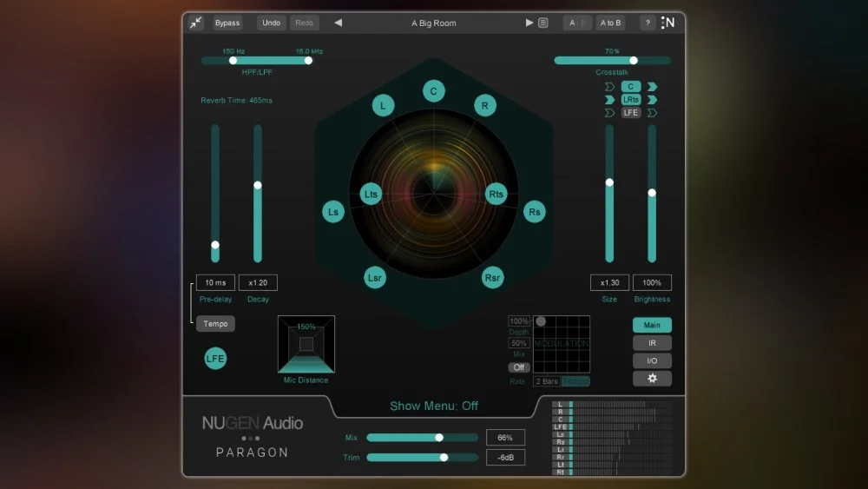Toggle the A/B compare button

577,23
